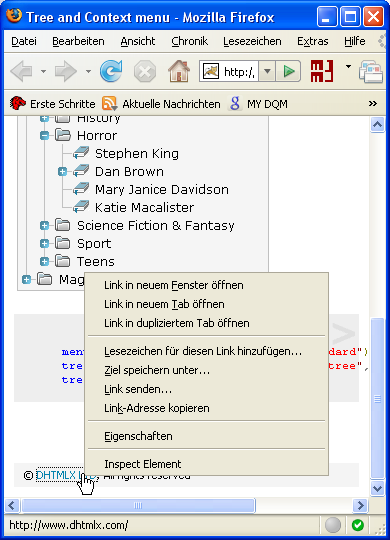Screen dimensions: 390x540
Task: Open dropdown arrow beside red toolbar icon
Action: tap(348, 66)
